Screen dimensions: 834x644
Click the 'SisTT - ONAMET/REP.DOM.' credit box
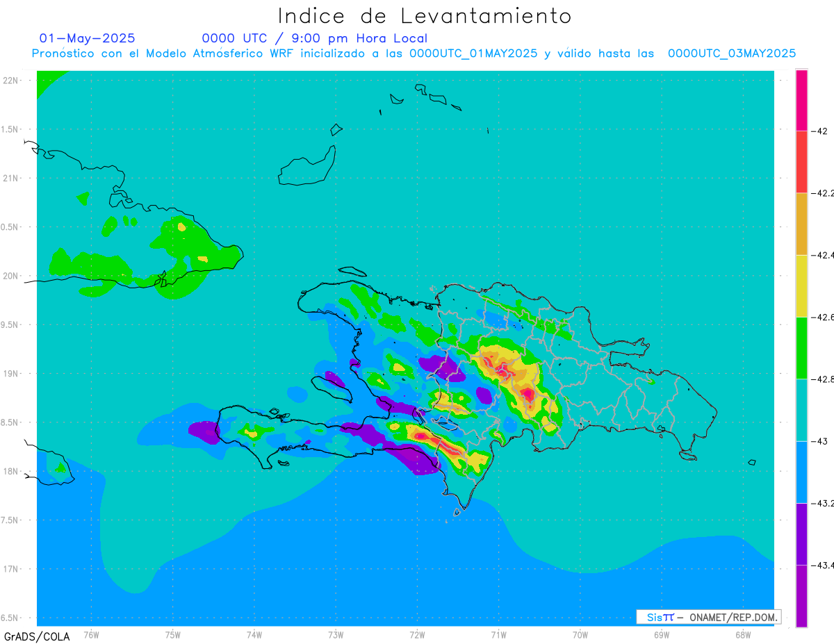[708, 617]
